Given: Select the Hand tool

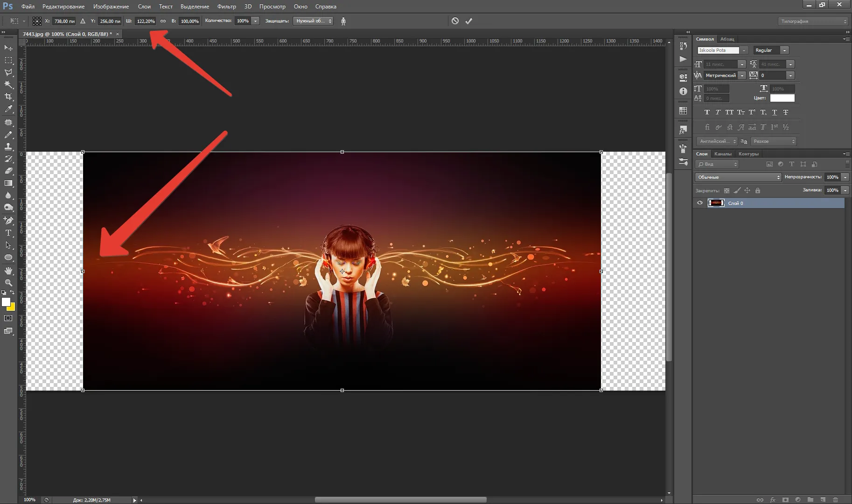Looking at the screenshot, I should coord(8,271).
